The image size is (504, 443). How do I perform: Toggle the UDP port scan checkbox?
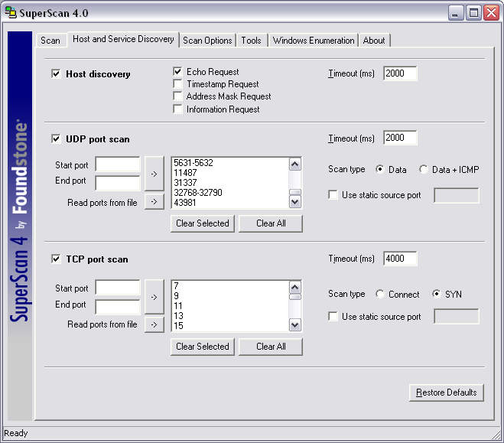56,139
